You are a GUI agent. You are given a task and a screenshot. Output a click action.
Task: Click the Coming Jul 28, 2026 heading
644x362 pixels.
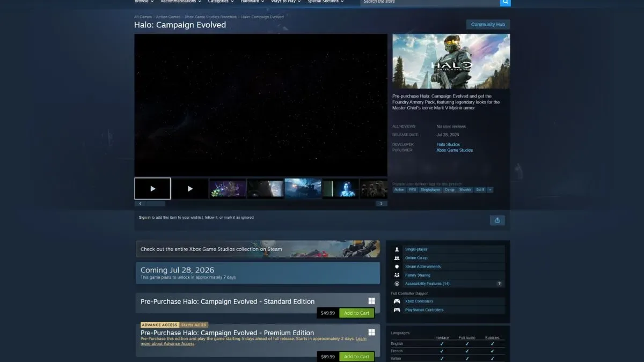[x=178, y=270]
